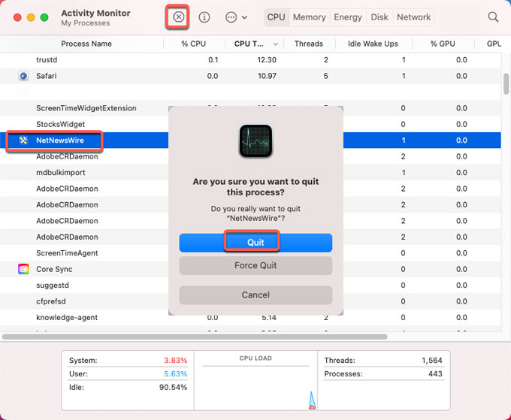Image resolution: width=511 pixels, height=420 pixels.
Task: Select the CPU tab
Action: [277, 17]
